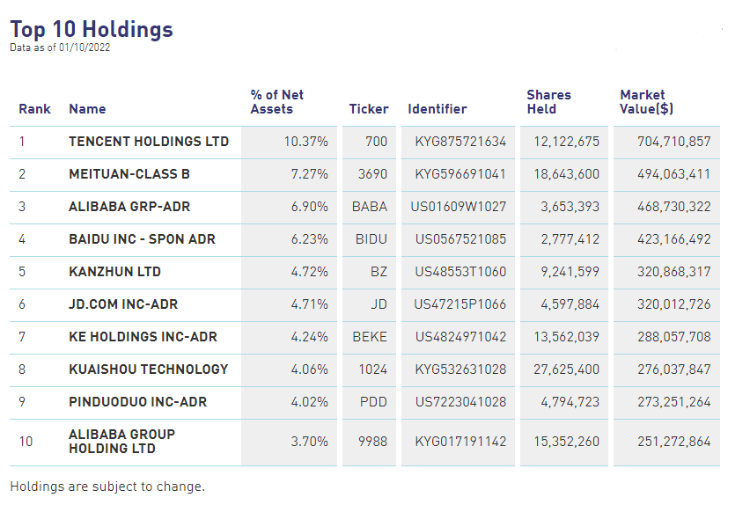Select identifier KYG875721634 cell
This screenshot has width=750, height=505.
tap(460, 142)
